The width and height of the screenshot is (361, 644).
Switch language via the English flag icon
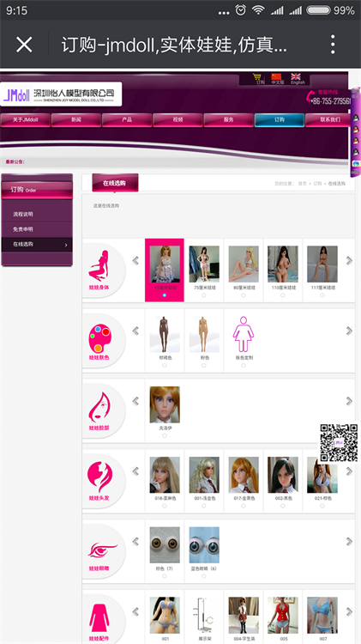[296, 78]
